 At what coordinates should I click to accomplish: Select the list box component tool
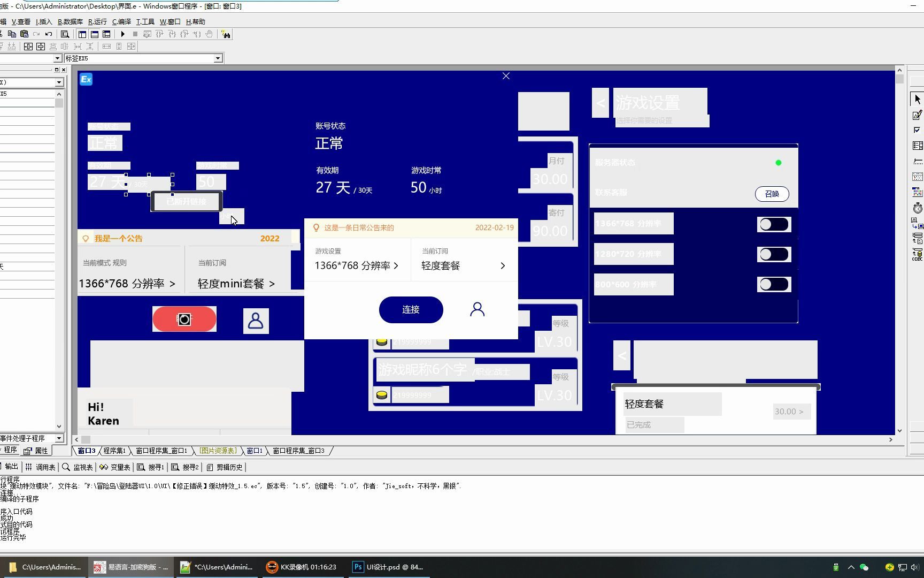point(918,146)
